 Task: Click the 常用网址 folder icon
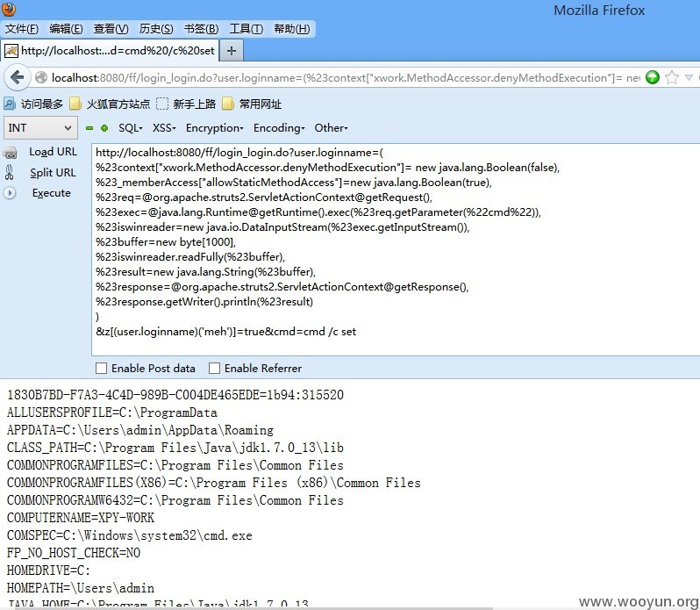228,104
